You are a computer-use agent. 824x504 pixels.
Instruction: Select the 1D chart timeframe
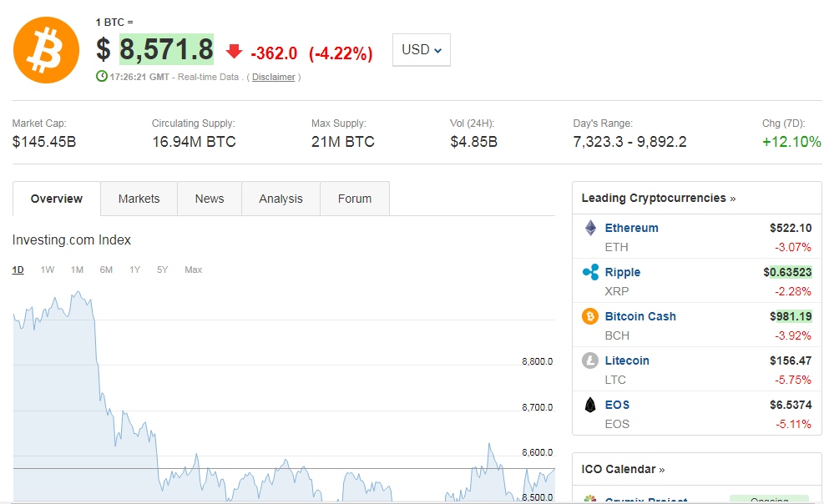(18, 270)
